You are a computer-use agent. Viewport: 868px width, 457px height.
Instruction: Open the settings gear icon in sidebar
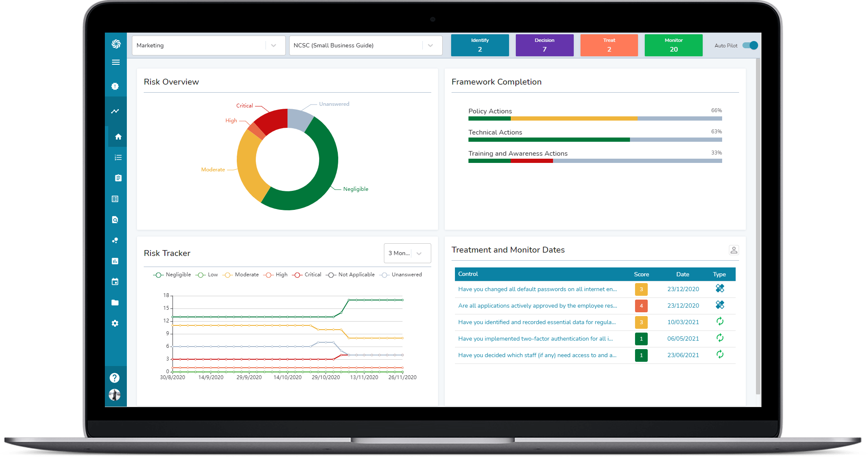[115, 323]
